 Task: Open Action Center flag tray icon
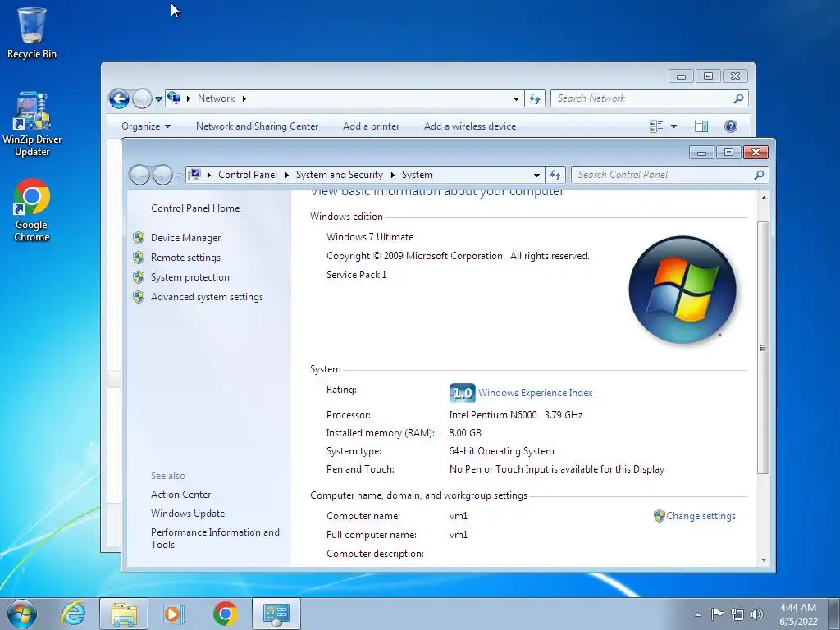click(x=717, y=614)
